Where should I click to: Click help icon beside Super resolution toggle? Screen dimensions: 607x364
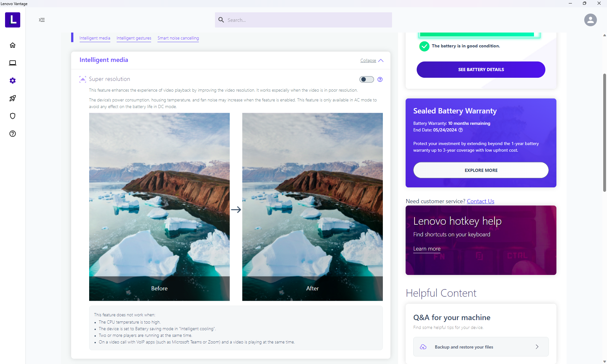coord(380,79)
